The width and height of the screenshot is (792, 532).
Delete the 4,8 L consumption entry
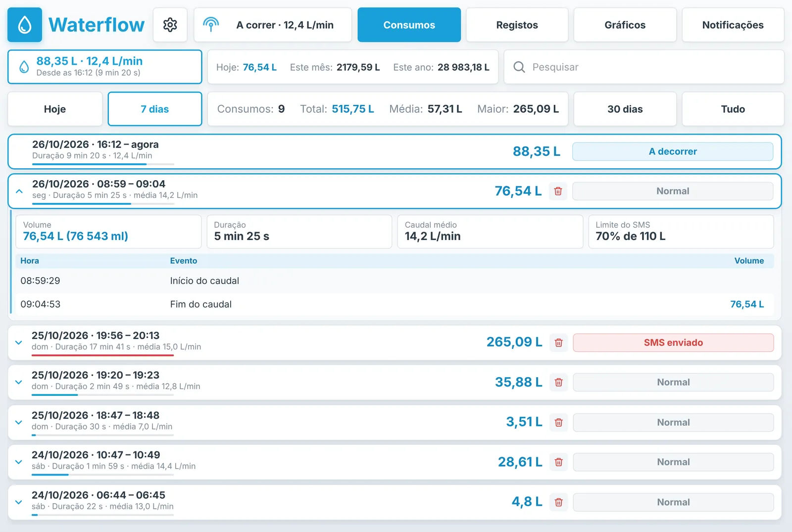coord(559,502)
